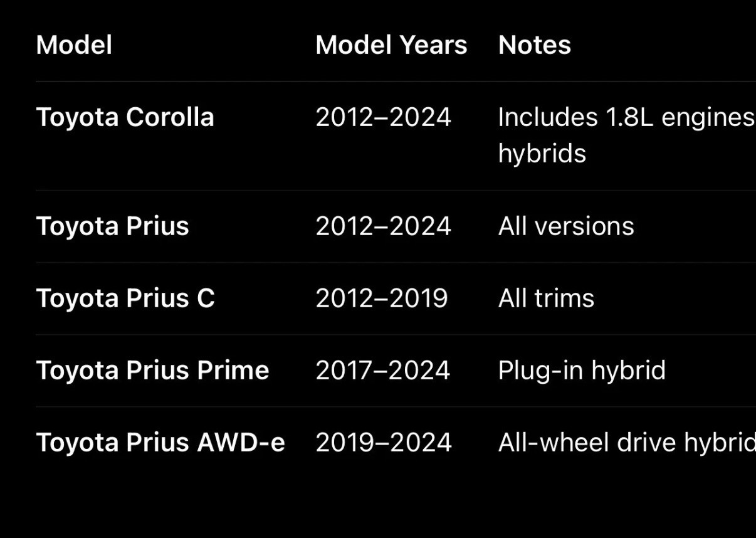
Task: Select the Toyota Corolla model name
Action: [125, 117]
